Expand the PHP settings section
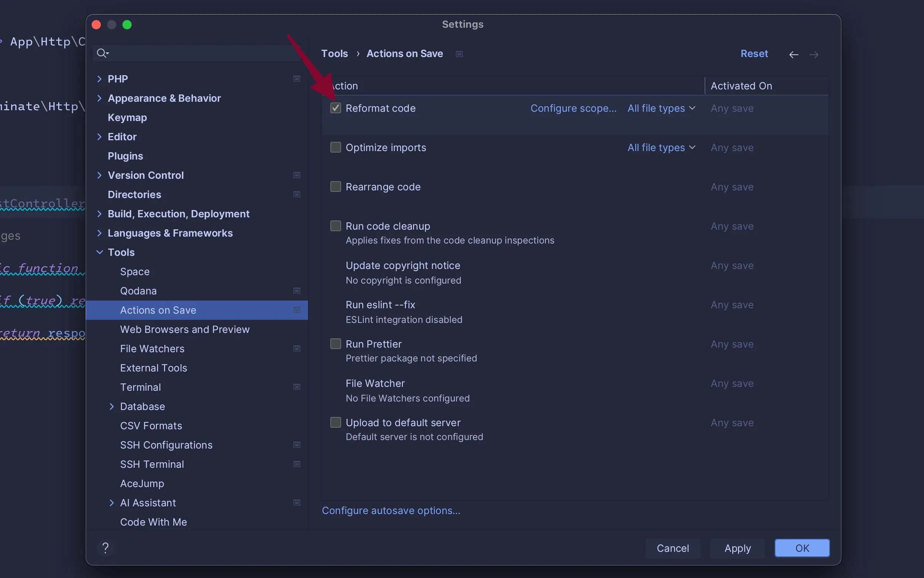The height and width of the screenshot is (578, 924). pyautogui.click(x=99, y=79)
